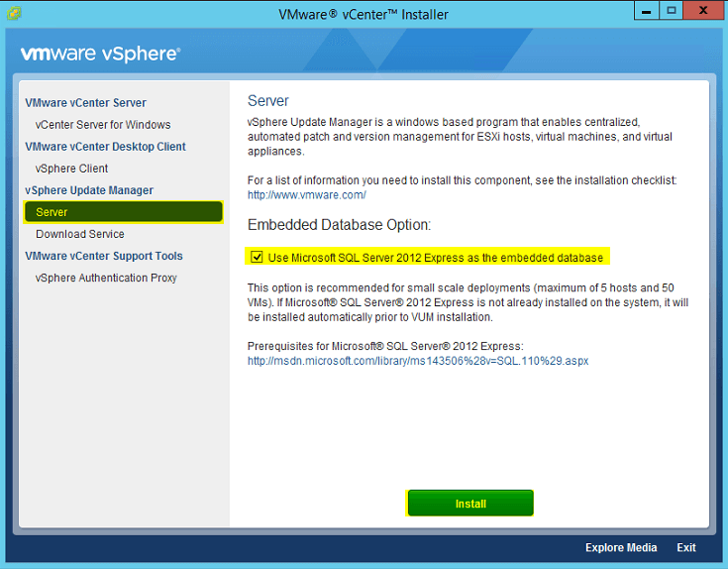Viewport: 728px width, 569px height.
Task: Click the vmware vSphere logo
Action: pos(100,54)
